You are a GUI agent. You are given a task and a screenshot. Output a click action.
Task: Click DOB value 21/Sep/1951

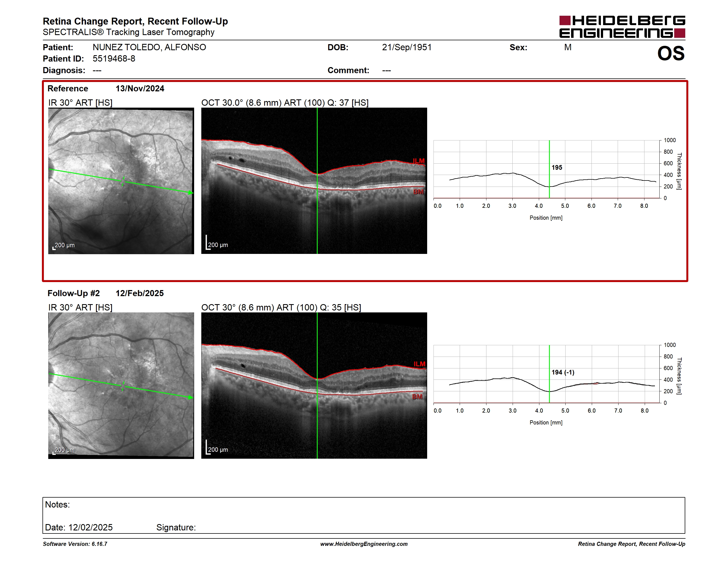(x=407, y=47)
